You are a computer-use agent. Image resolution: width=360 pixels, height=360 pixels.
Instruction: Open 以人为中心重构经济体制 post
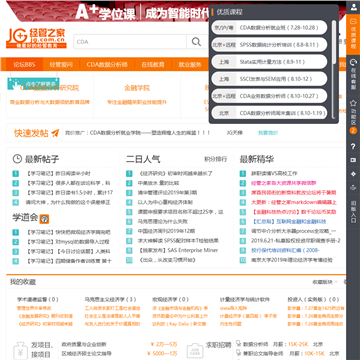coord(165,202)
